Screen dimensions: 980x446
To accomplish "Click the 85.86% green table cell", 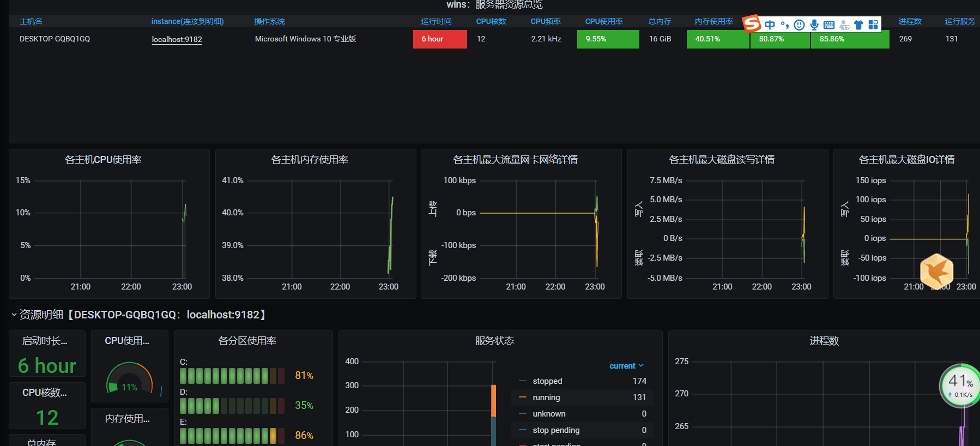I will pos(850,39).
